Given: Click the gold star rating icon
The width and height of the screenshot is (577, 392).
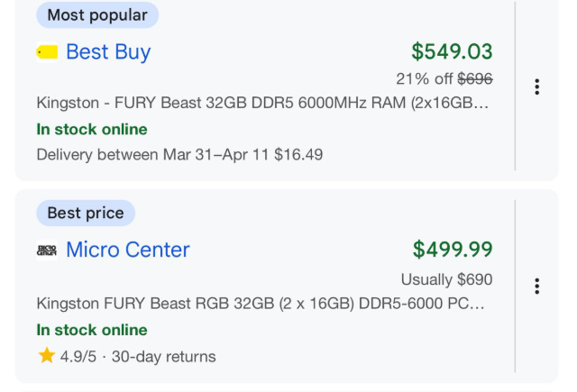Looking at the screenshot, I should point(47,356).
